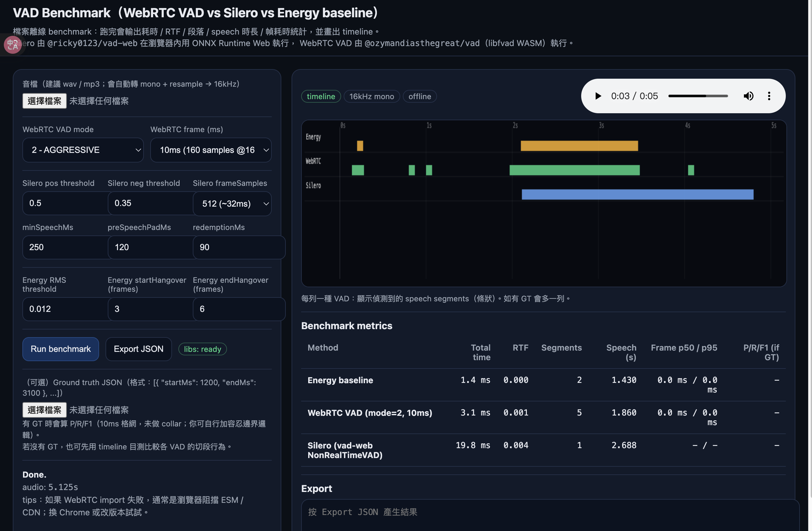Click the long orange Energy segment bar
The image size is (812, 531).
click(x=579, y=146)
